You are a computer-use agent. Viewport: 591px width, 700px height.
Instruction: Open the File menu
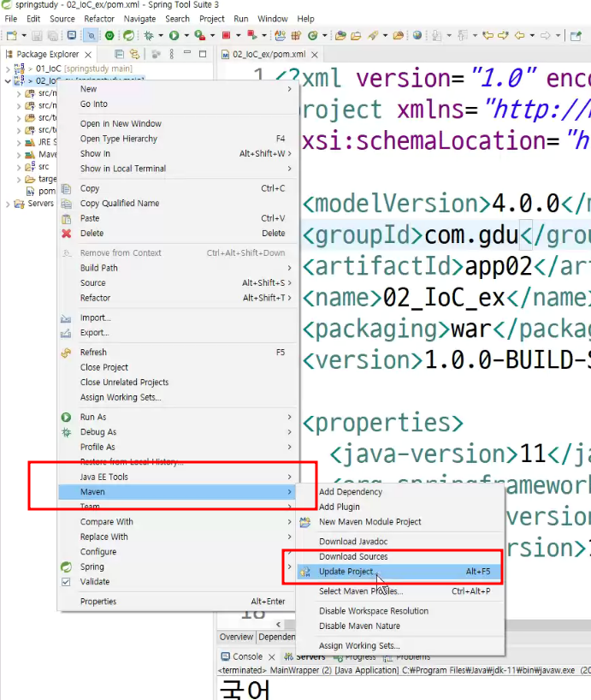click(11, 19)
